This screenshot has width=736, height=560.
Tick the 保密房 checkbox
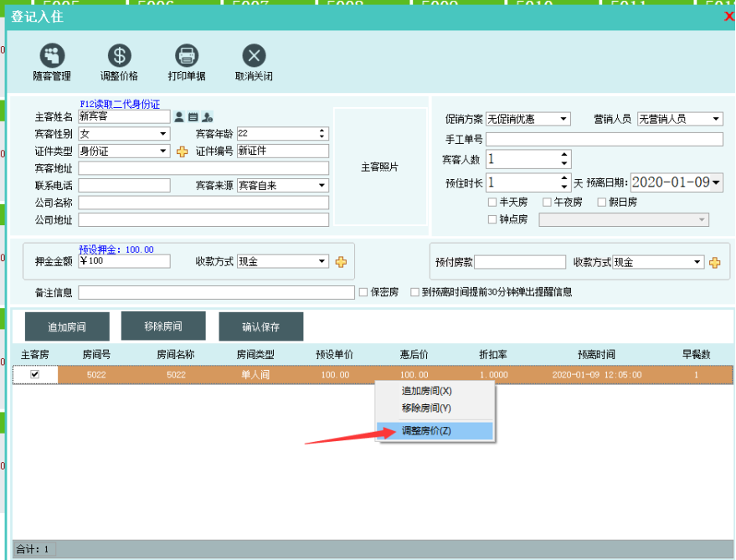363,292
